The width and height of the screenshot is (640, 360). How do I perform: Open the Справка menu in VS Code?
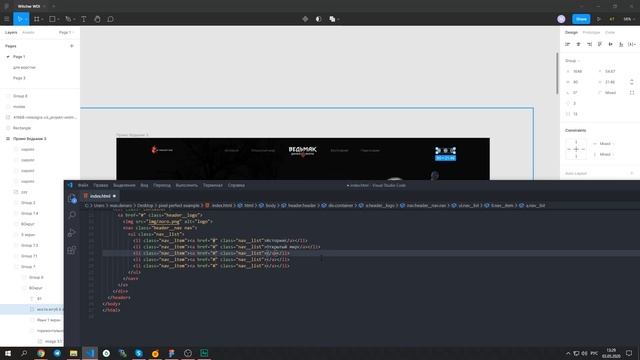click(236, 185)
